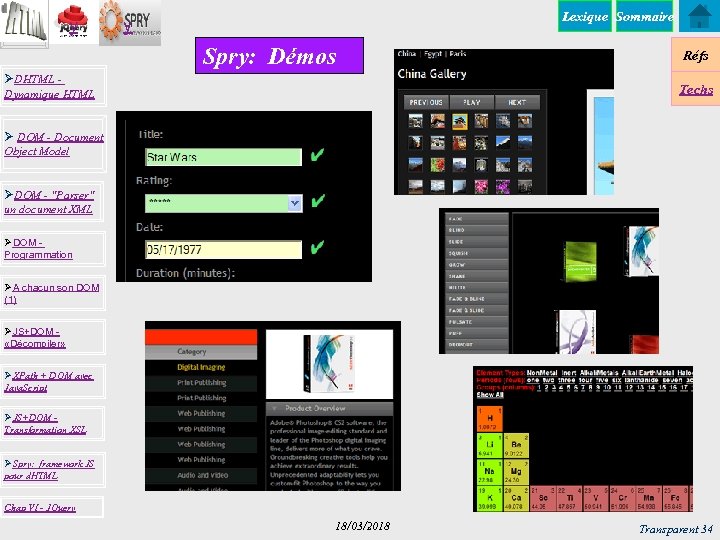
Task: Select the red-green flower gallery thumbnail
Action: click(438, 164)
